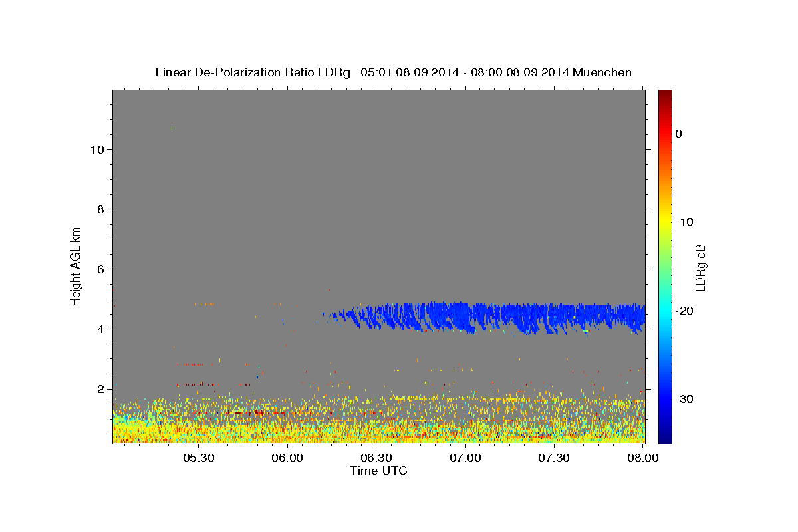Click the 06:30 time tick label
The width and height of the screenshot is (798, 532).
(376, 458)
